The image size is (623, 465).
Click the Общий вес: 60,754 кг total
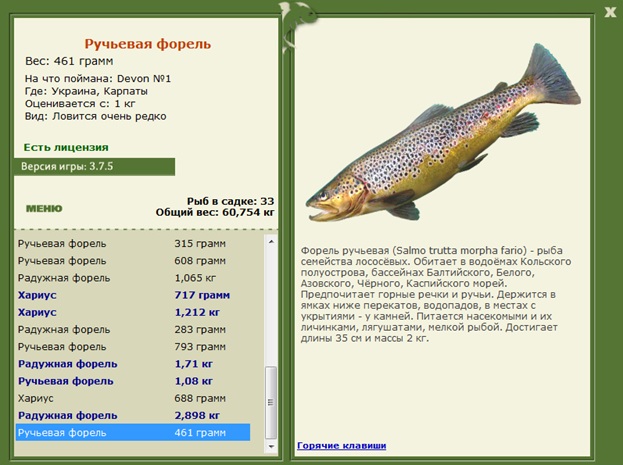coord(215,212)
